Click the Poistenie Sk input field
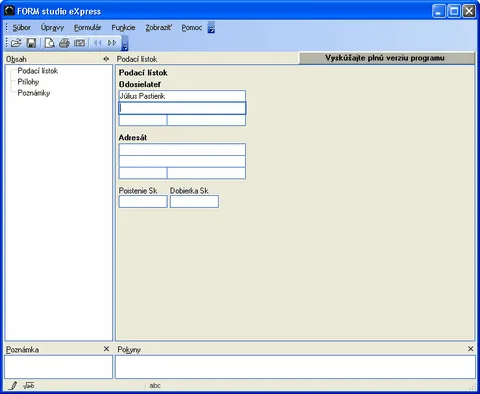 pos(143,202)
